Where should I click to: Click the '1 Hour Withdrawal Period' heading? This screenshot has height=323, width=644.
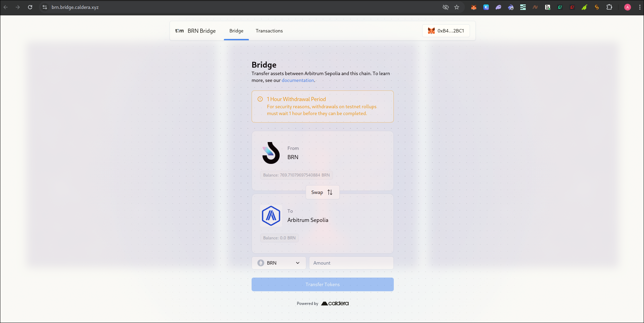(x=296, y=99)
